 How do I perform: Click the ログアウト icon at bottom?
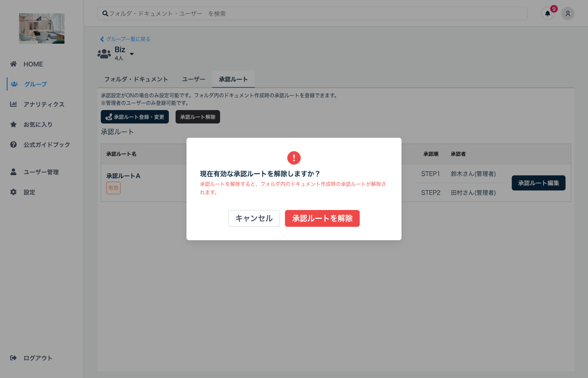13,358
